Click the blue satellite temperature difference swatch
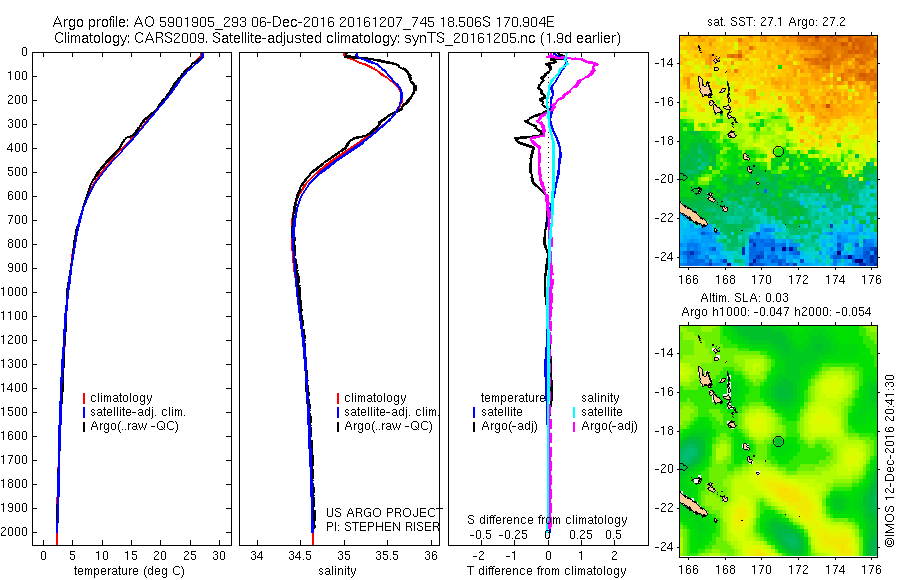This screenshot has height=580, width=900. (x=474, y=412)
